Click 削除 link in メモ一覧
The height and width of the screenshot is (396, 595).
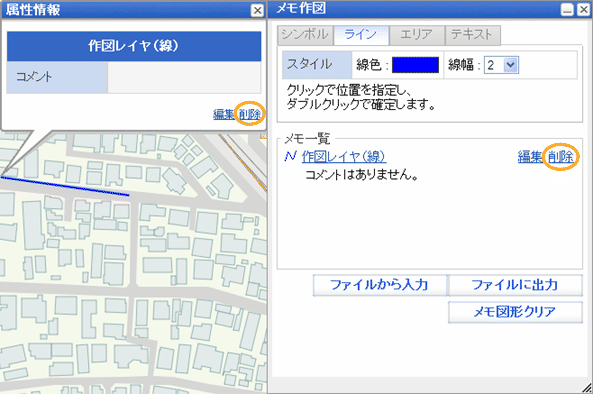[x=561, y=156]
